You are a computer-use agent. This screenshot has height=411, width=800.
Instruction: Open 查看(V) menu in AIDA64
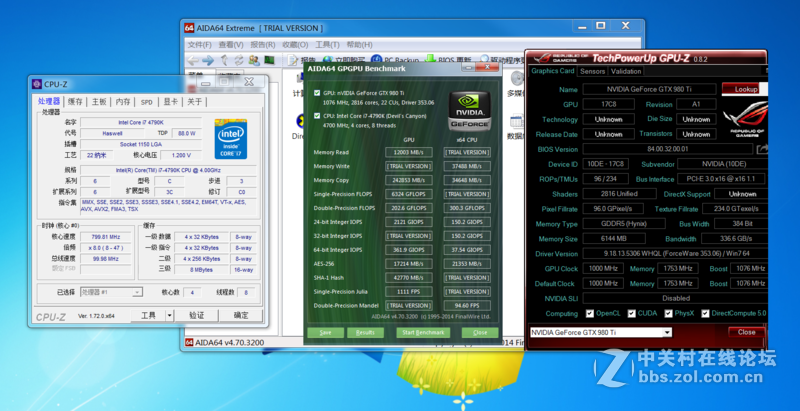point(231,44)
